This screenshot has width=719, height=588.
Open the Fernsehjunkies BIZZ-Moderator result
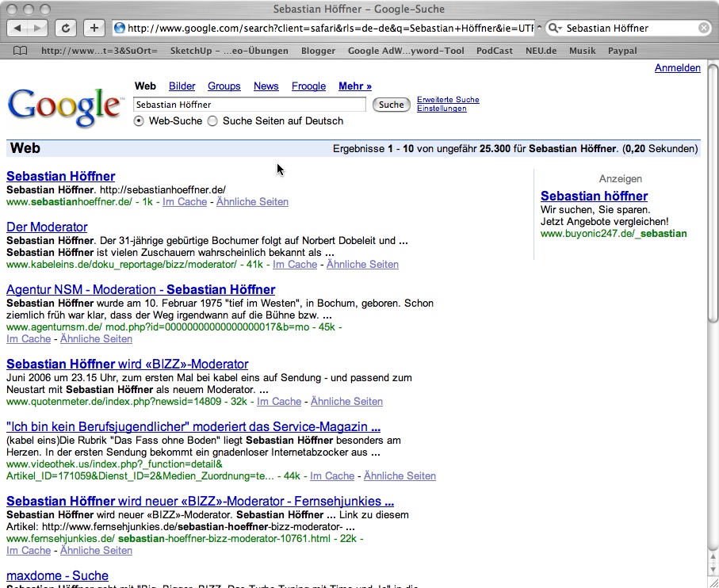click(201, 501)
